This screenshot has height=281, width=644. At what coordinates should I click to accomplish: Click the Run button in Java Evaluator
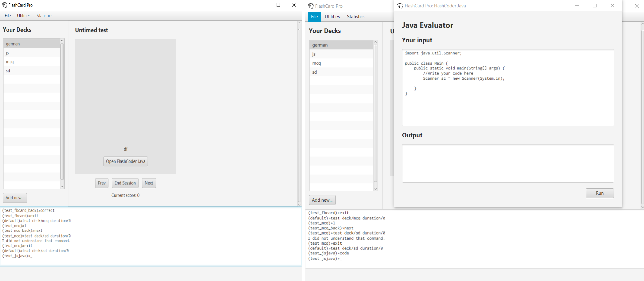coord(600,193)
